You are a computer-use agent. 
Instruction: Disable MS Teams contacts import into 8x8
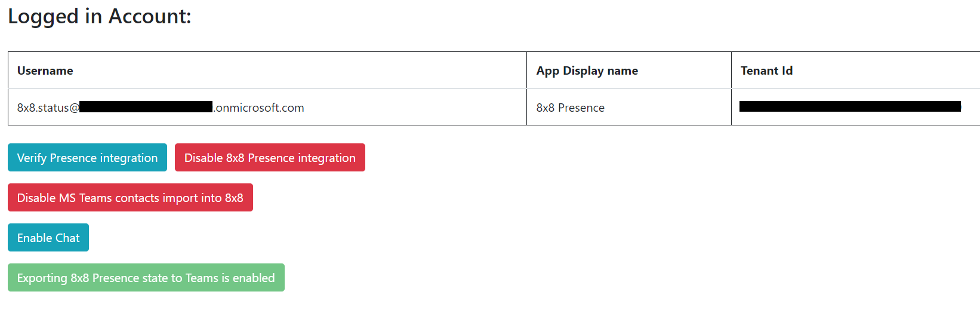point(130,198)
